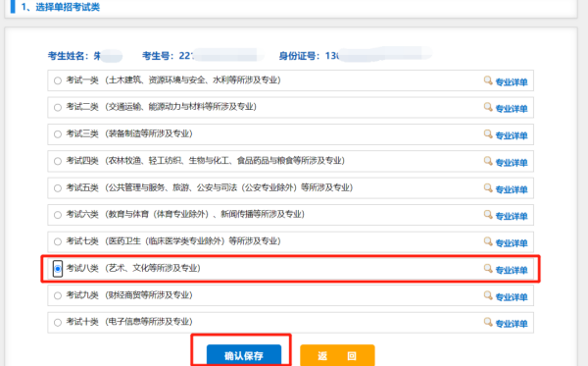The width and height of the screenshot is (588, 366).
Task: Click magnifier icon in 考试二类 row
Action: 488,107
